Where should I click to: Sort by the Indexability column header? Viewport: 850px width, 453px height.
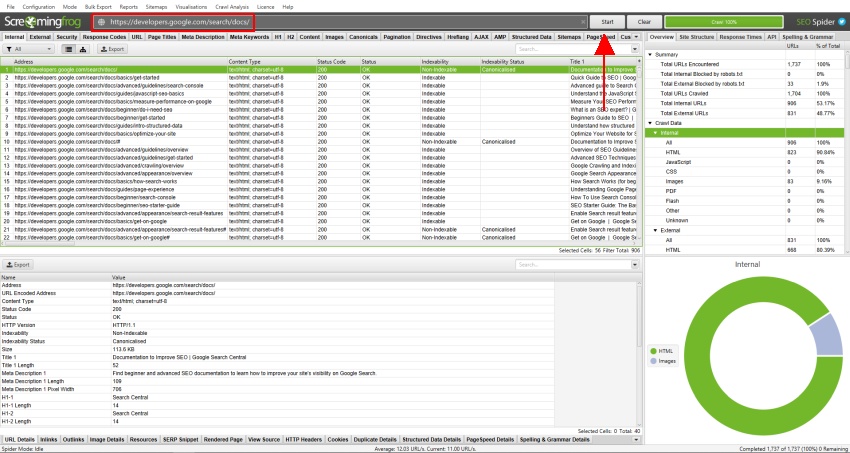click(x=450, y=62)
